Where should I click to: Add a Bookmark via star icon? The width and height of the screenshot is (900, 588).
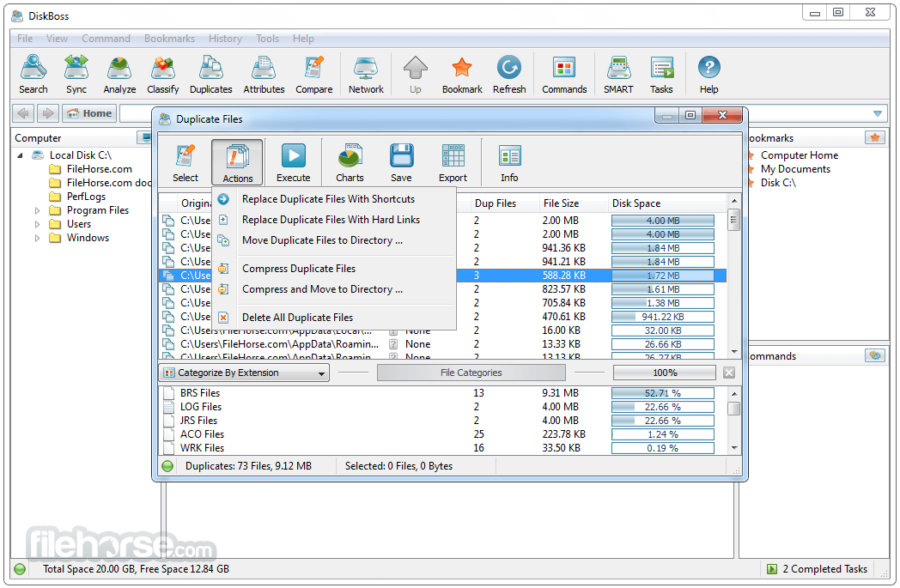click(x=462, y=75)
